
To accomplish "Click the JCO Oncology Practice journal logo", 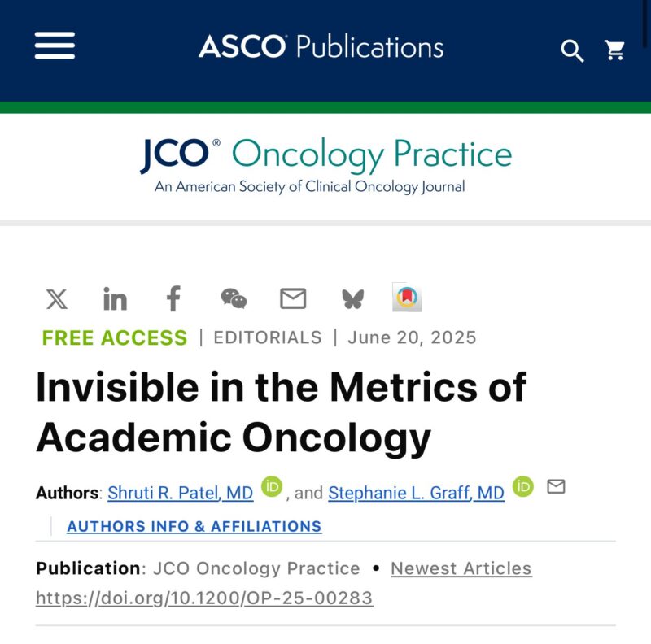I will 325,166.
